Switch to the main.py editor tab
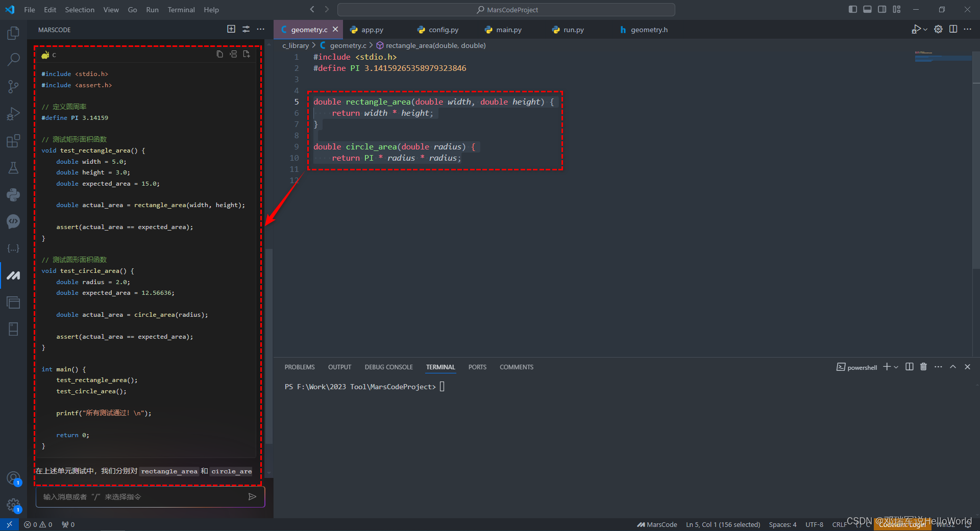 pyautogui.click(x=508, y=30)
